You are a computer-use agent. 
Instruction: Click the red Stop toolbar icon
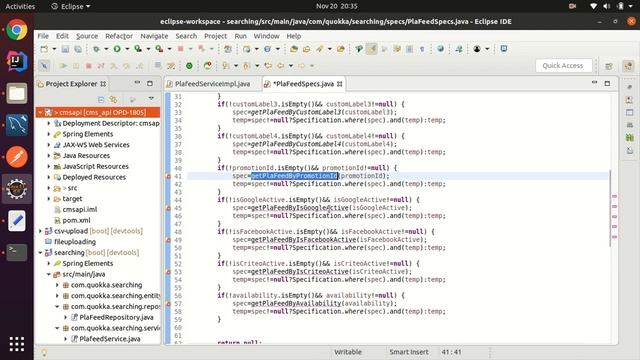[x=180, y=49]
